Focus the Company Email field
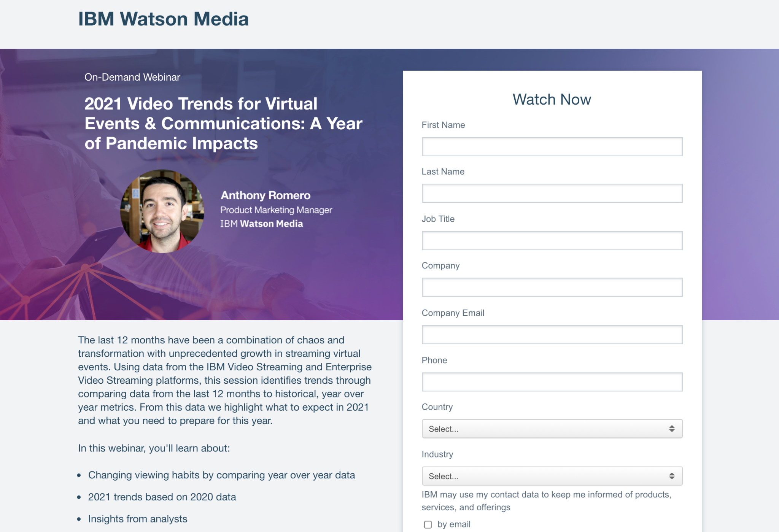The width and height of the screenshot is (779, 532). pyautogui.click(x=552, y=335)
